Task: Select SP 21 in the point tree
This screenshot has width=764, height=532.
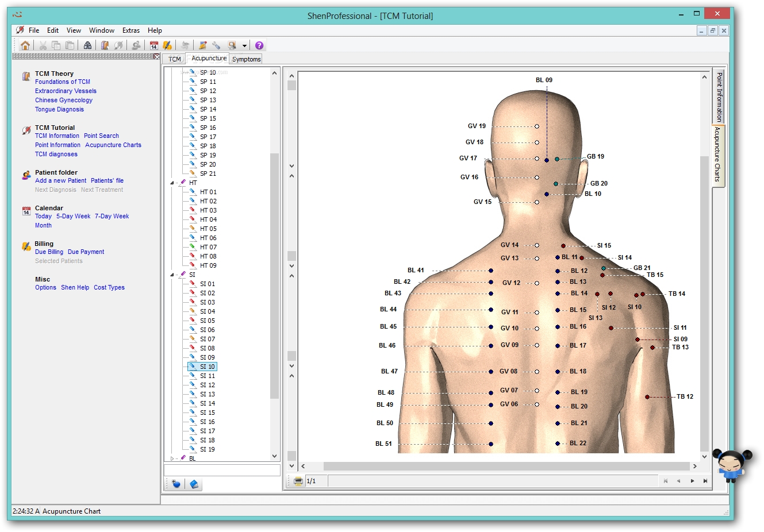Action: [208, 174]
